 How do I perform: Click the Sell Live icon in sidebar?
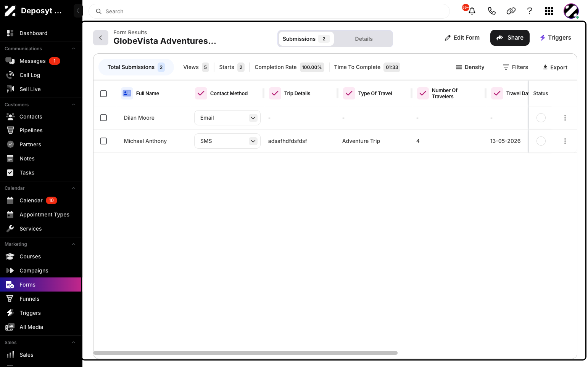[x=10, y=89]
